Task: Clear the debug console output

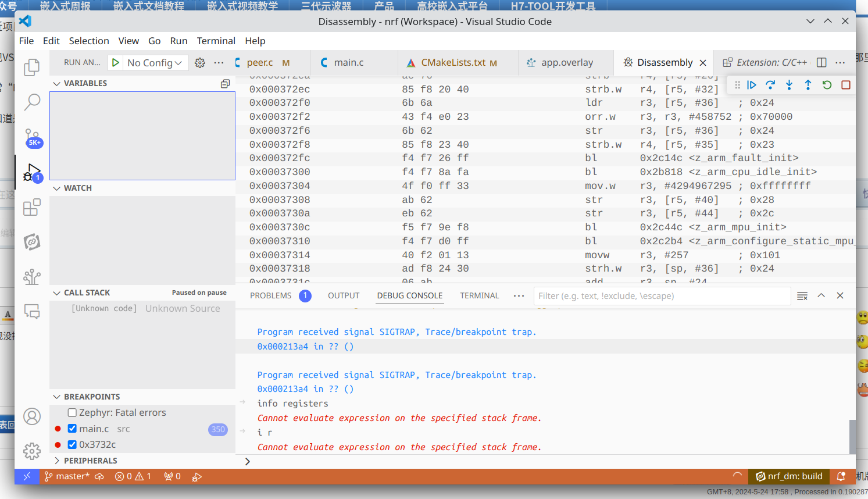Action: [x=802, y=296]
